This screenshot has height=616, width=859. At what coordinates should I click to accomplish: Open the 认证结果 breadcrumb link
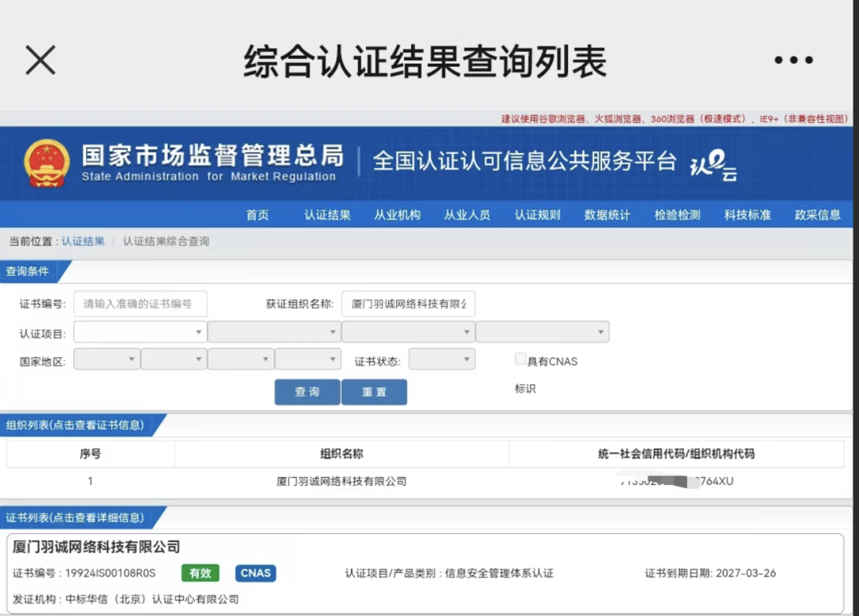83,241
